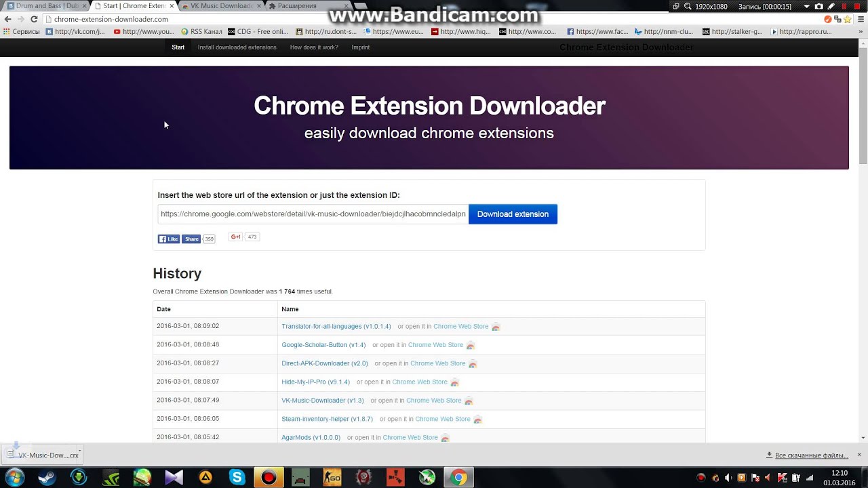Select the date 2016-03-01, 08:07:49
This screenshot has height=488, width=868.
pyautogui.click(x=188, y=400)
